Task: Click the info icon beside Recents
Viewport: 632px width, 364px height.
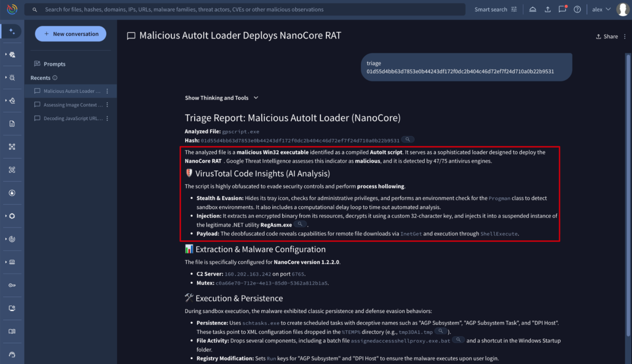Action: tap(55, 78)
